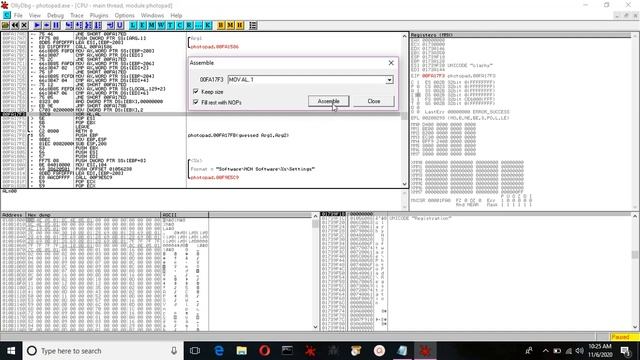Select the highlighted MOV AL disassembly line
640x360 pixels.
pos(200,114)
